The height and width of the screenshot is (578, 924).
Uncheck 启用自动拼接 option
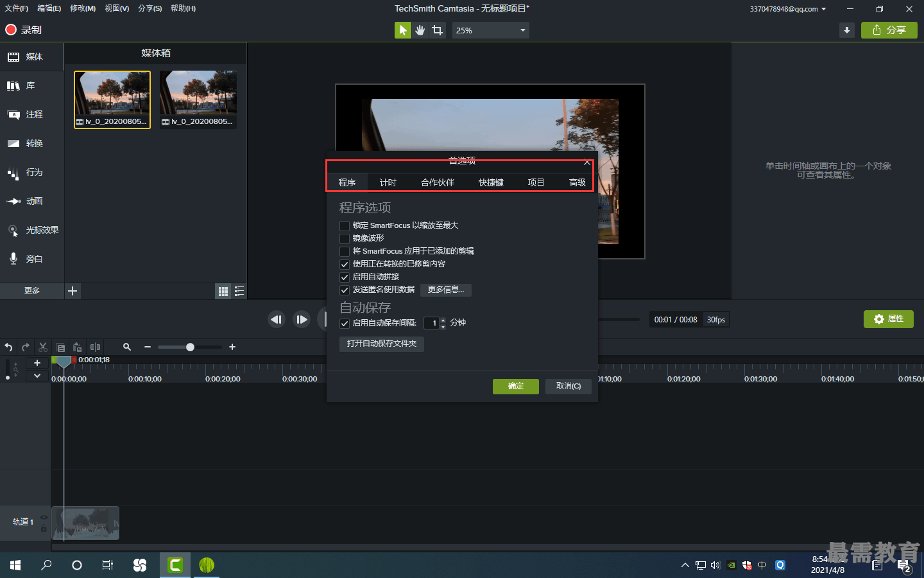[x=345, y=277]
